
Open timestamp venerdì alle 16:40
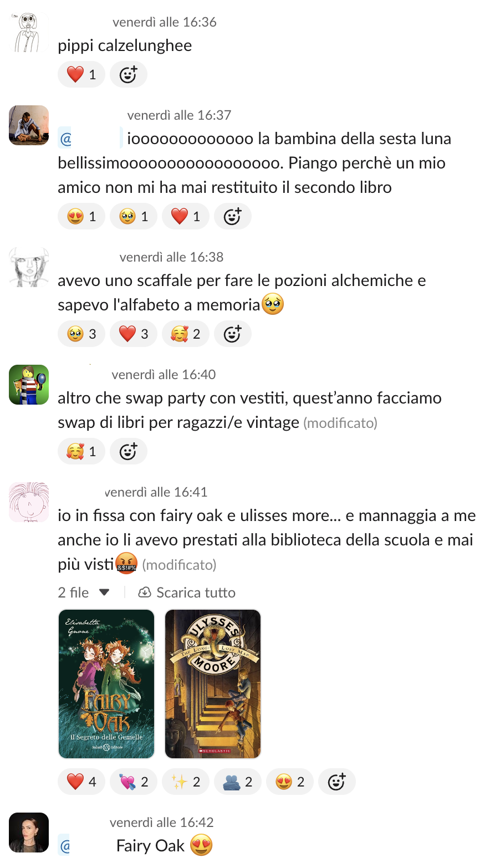164,375
